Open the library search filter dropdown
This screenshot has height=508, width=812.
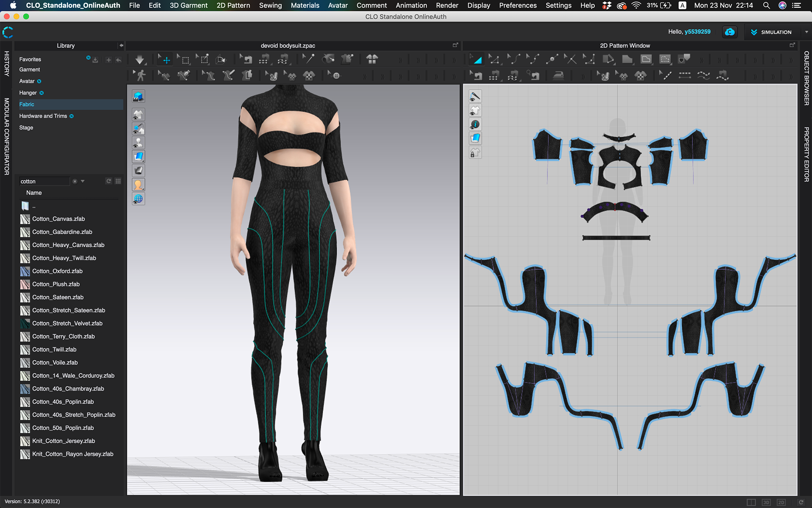coord(82,181)
